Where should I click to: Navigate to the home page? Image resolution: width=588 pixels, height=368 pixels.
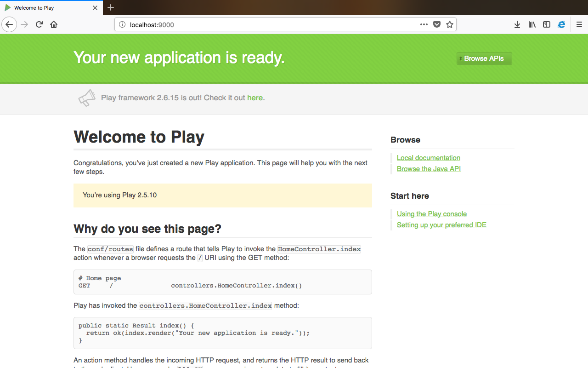[53, 24]
